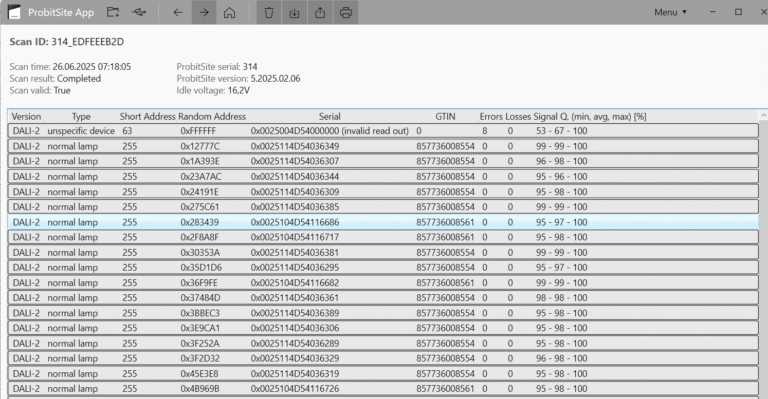Click serial 0x0025004D54000000 (invalid read out)
768x399 pixels.
click(x=330, y=131)
